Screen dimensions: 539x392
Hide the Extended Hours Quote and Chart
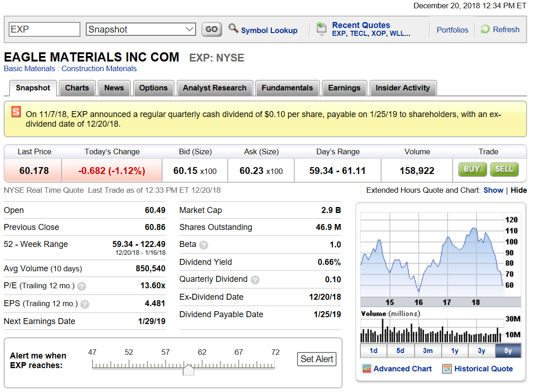(519, 190)
